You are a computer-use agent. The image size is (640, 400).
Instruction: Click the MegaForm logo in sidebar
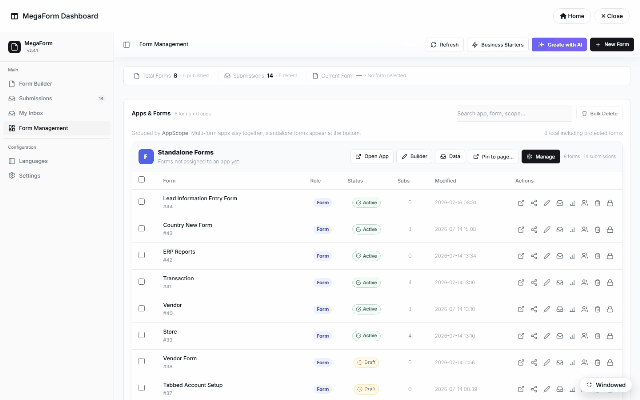coord(14,47)
